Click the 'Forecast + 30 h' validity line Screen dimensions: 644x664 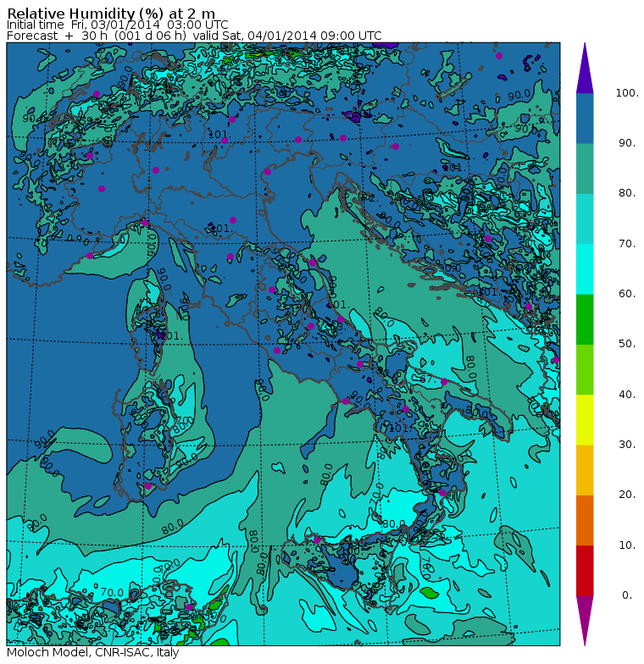pos(194,36)
